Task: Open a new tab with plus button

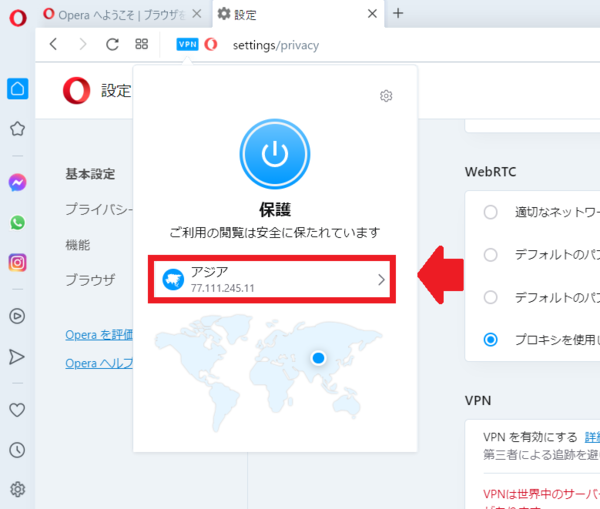Action: pos(398,13)
